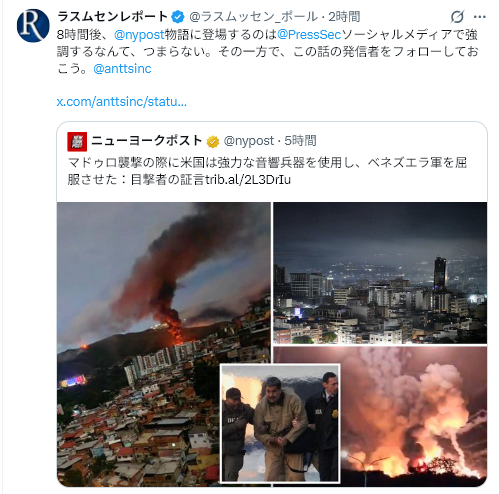Open the @nypost mention in the tweet text
499x494 pixels.
click(139, 34)
